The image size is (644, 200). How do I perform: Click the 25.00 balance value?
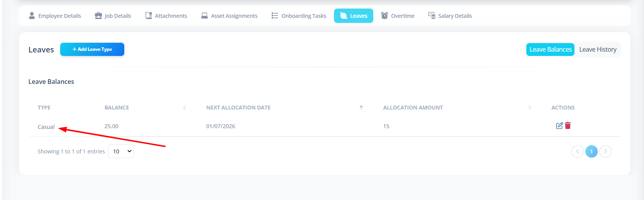(111, 126)
